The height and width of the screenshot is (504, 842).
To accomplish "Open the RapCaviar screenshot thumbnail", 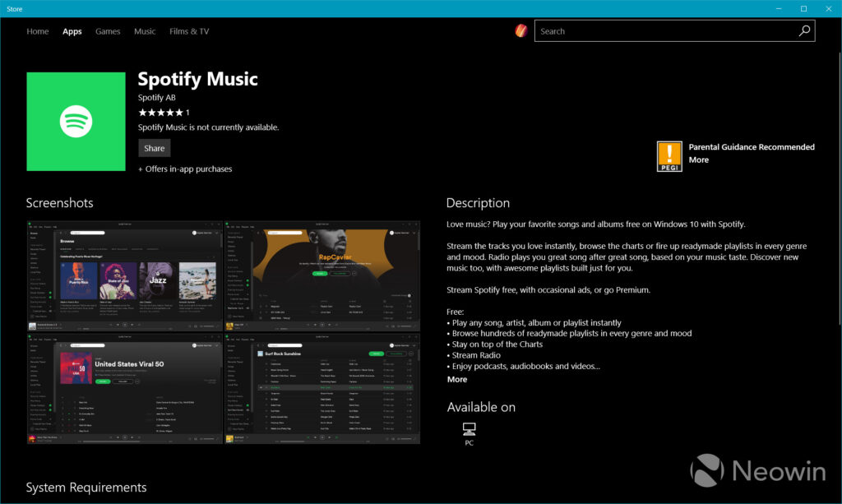I will tap(322, 275).
